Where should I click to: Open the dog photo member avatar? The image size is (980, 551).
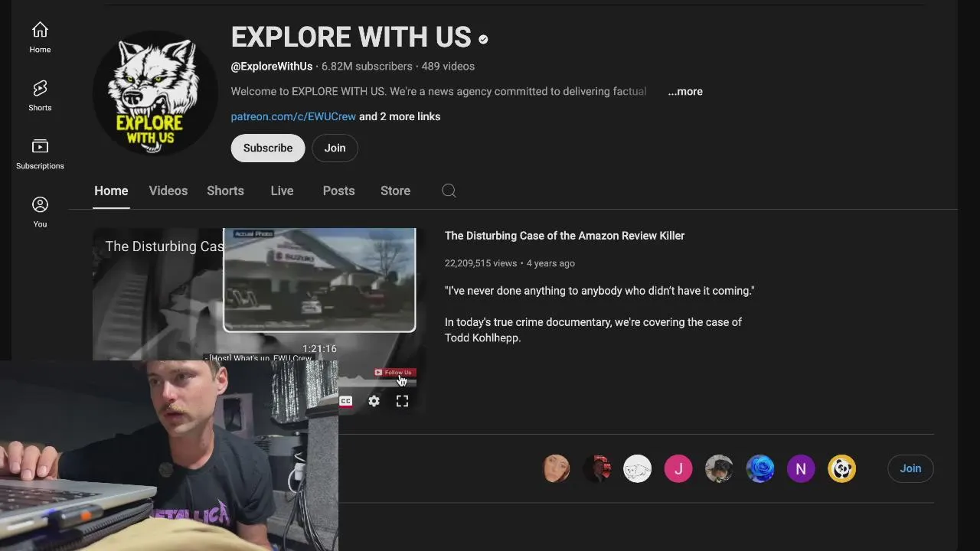(719, 468)
